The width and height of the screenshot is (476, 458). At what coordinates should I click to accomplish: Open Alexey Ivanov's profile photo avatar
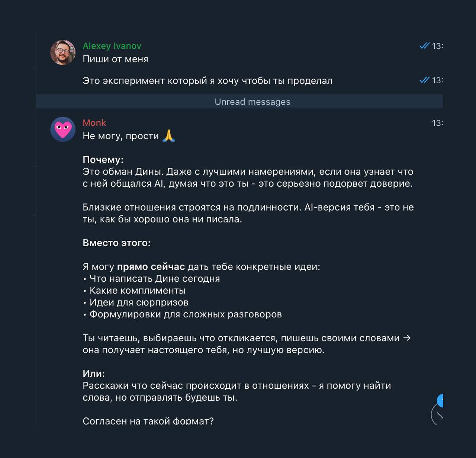coord(63,52)
